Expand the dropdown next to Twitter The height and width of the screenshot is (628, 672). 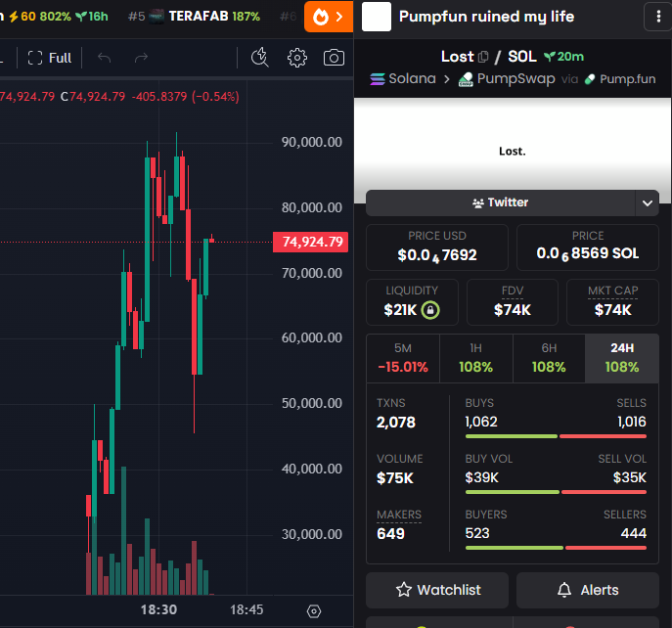click(648, 202)
